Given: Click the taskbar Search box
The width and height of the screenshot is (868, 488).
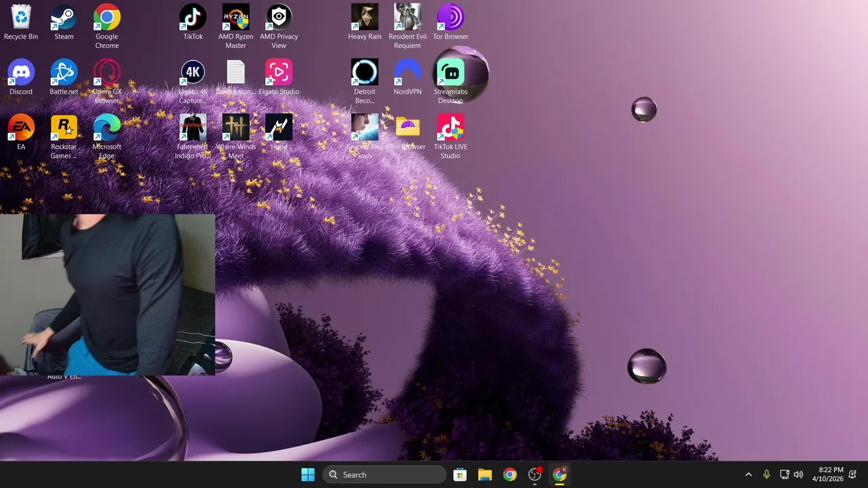Looking at the screenshot, I should tap(384, 474).
